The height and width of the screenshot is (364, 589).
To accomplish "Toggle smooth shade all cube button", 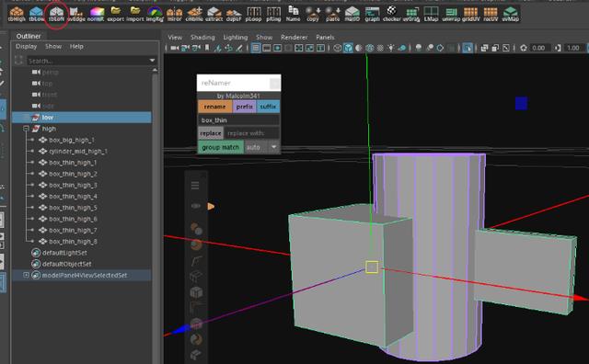I will tap(348, 48).
